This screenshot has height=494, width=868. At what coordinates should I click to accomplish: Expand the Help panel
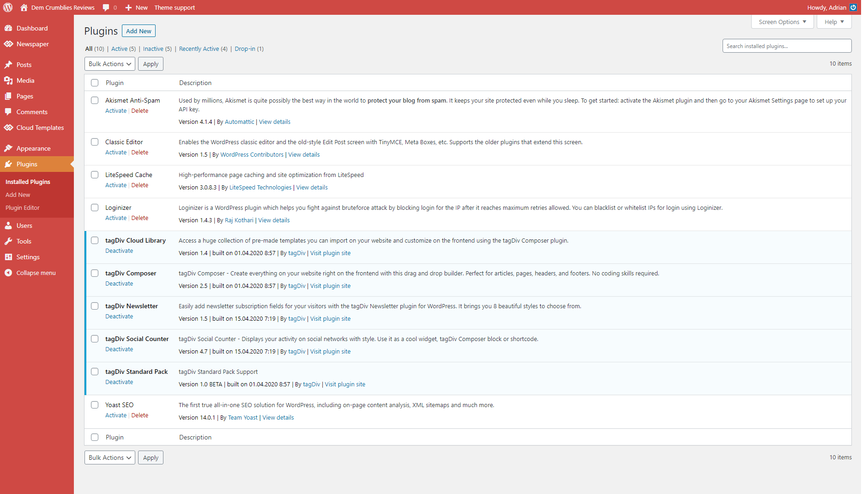[834, 22]
